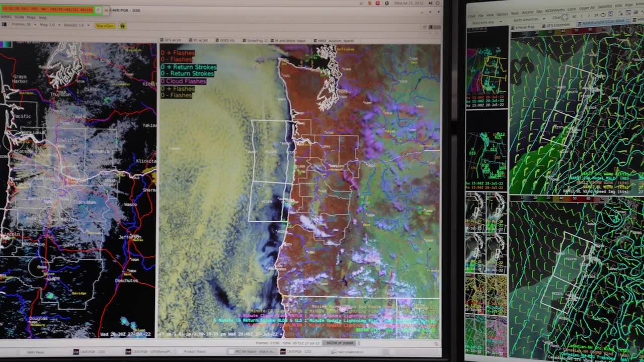
Task: Launch WarnGen from the toolbar
Action: pos(105,26)
